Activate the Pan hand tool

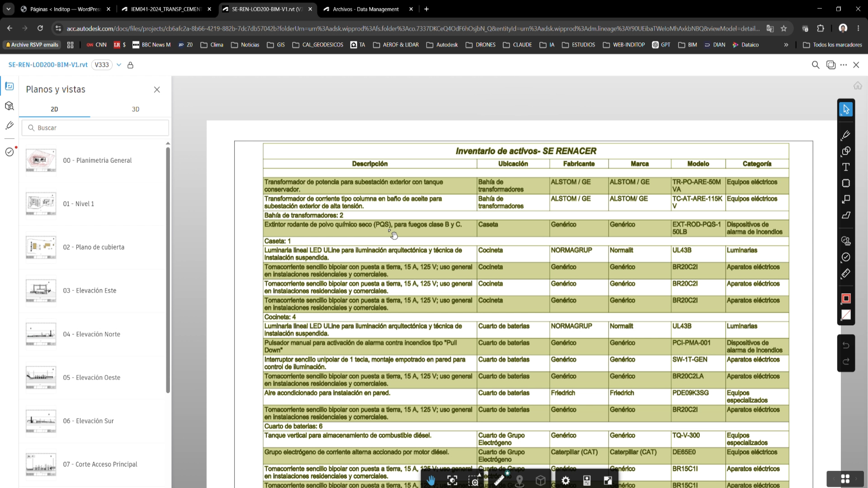(431, 480)
